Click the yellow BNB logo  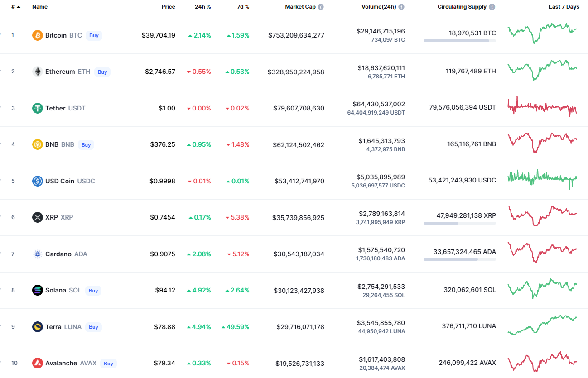38,144
